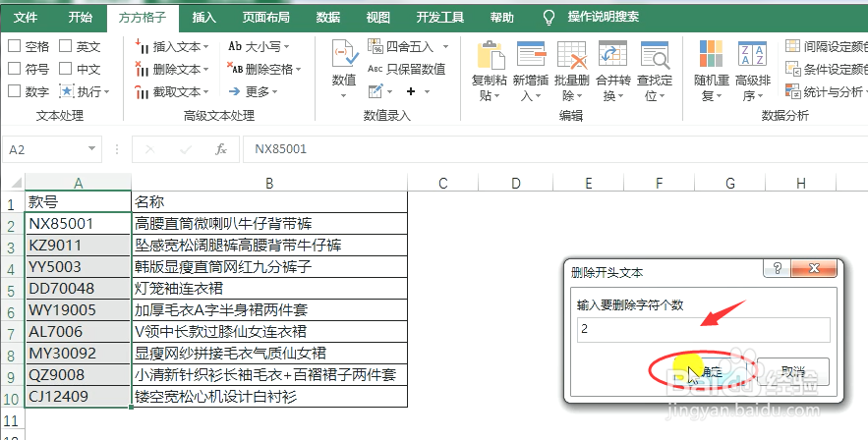Click the 方方格子 tab

pos(143,17)
